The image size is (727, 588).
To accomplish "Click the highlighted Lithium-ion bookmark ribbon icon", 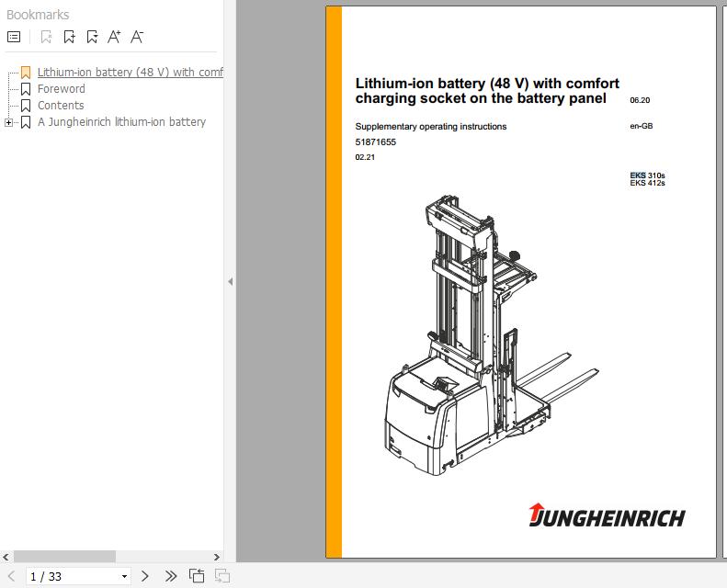I will (26, 73).
